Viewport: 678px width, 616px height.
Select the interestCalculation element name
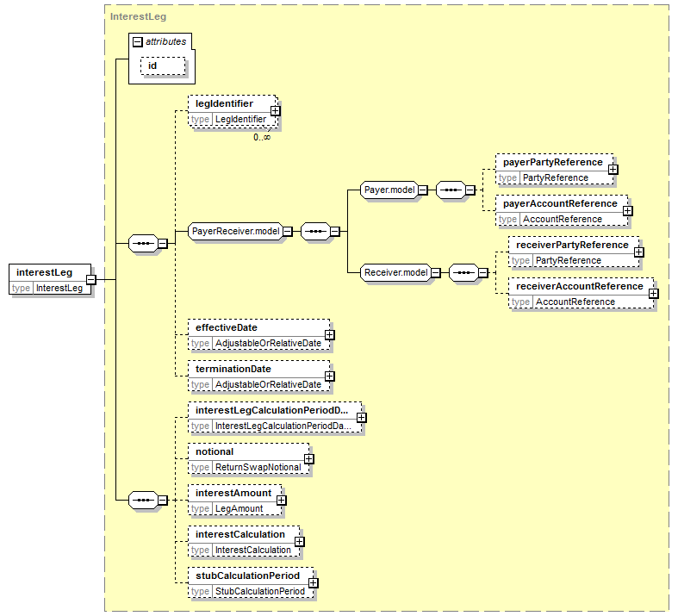(240, 534)
